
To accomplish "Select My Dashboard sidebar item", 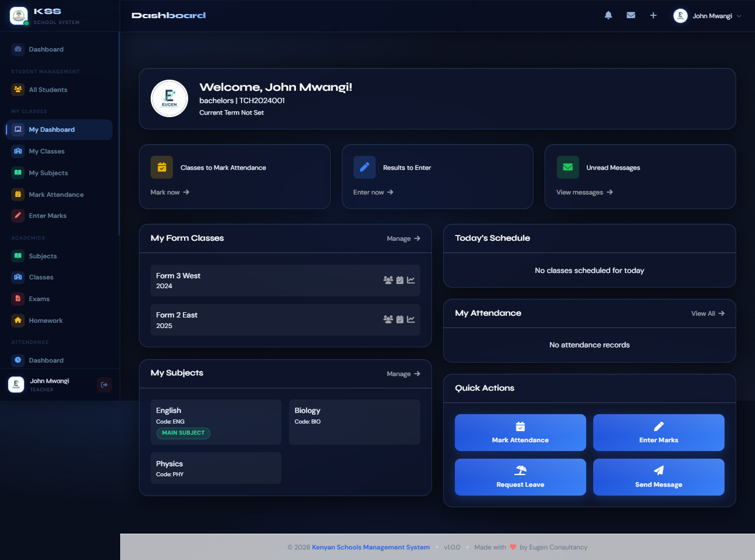I will [59, 129].
